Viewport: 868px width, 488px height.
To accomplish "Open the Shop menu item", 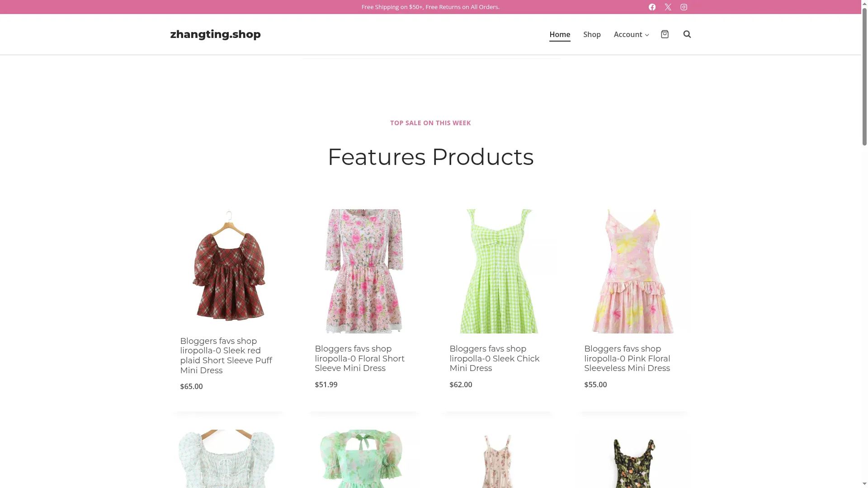I will click(592, 34).
